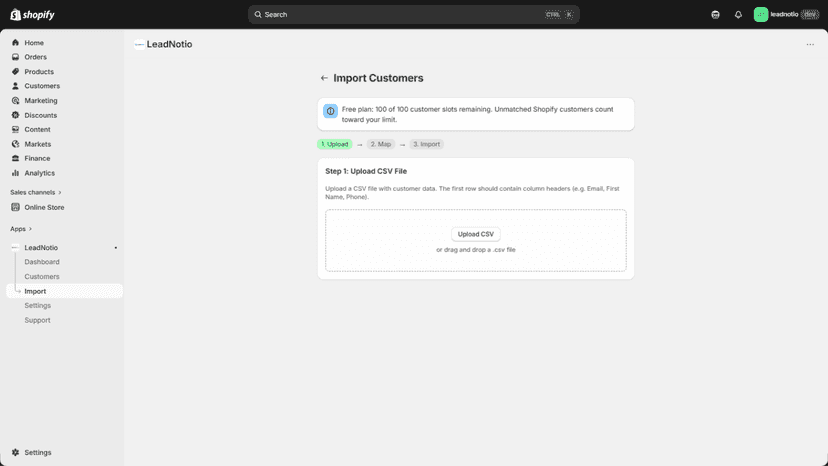Click the 'or drag and drop a .csv file' text

click(476, 250)
